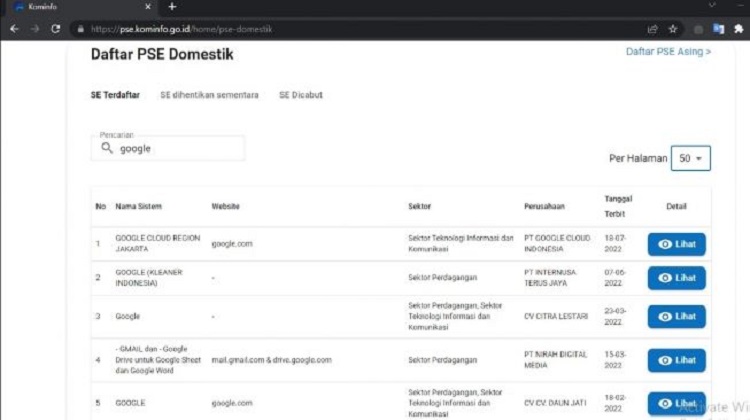This screenshot has height=420, width=750.
Task: Open the Per Halaman 50 dropdown
Action: click(690, 158)
